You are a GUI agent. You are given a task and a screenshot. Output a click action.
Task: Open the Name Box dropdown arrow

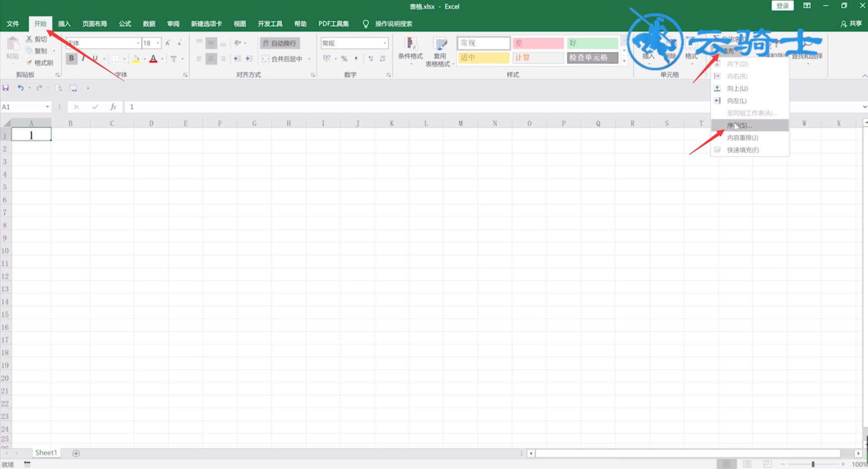pyautogui.click(x=47, y=107)
